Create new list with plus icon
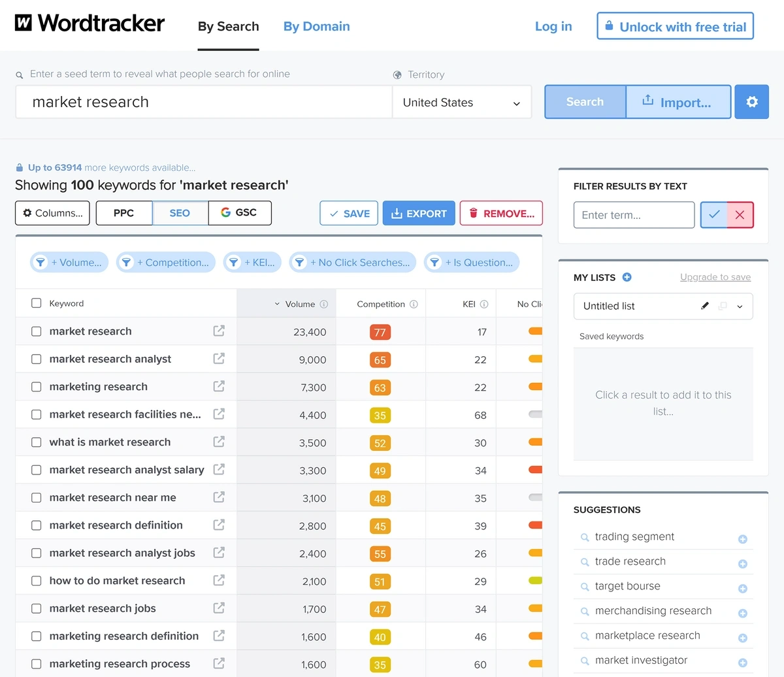Screen dimensions: 784x677 click(x=627, y=277)
